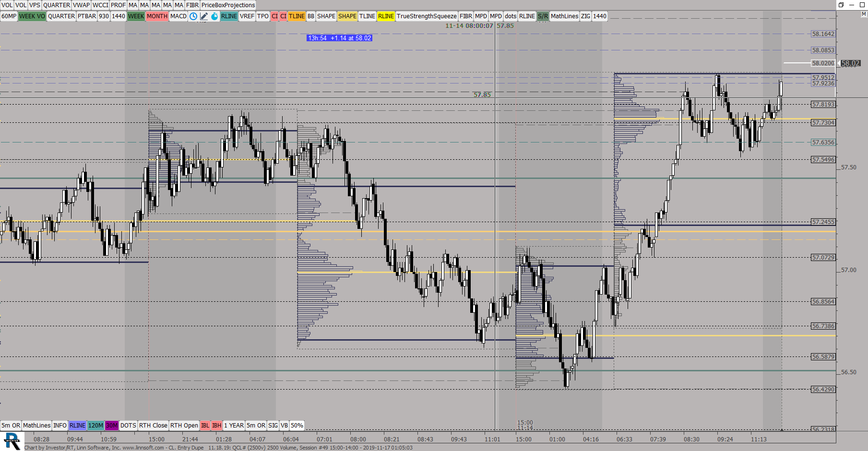
Task: Click the 57.8193 price level label
Action: point(823,105)
